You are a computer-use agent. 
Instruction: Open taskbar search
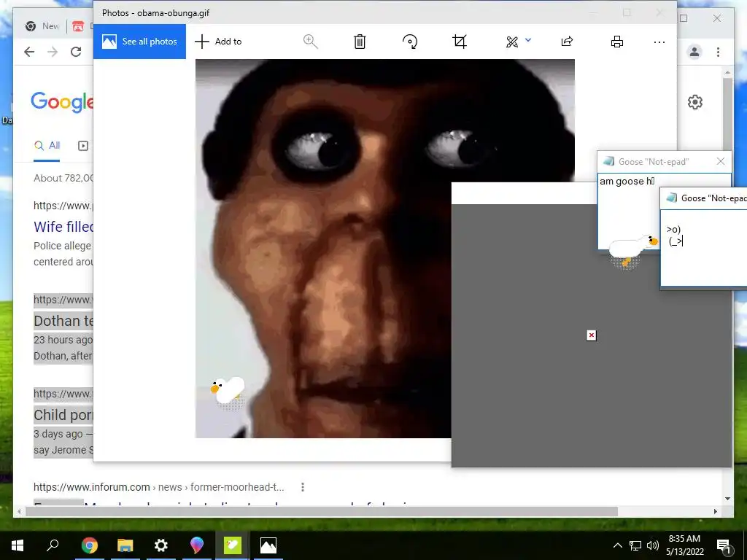coord(53,545)
